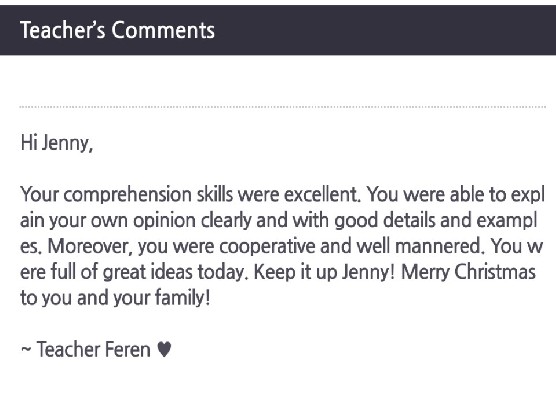Click the word 'details' in second line

(x=409, y=220)
